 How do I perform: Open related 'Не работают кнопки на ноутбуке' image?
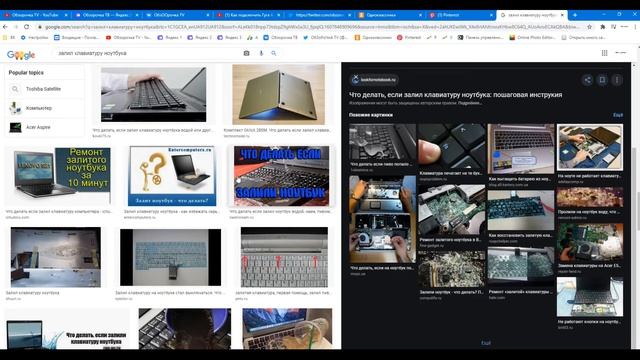(590, 297)
